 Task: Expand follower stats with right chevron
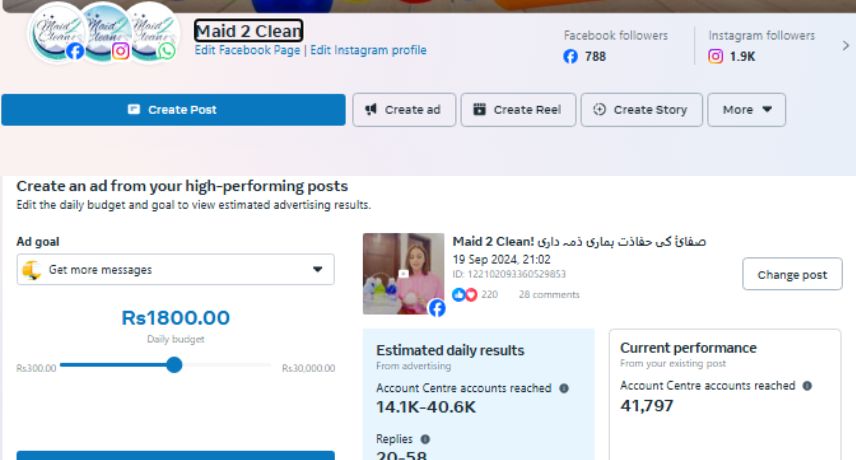point(845,46)
